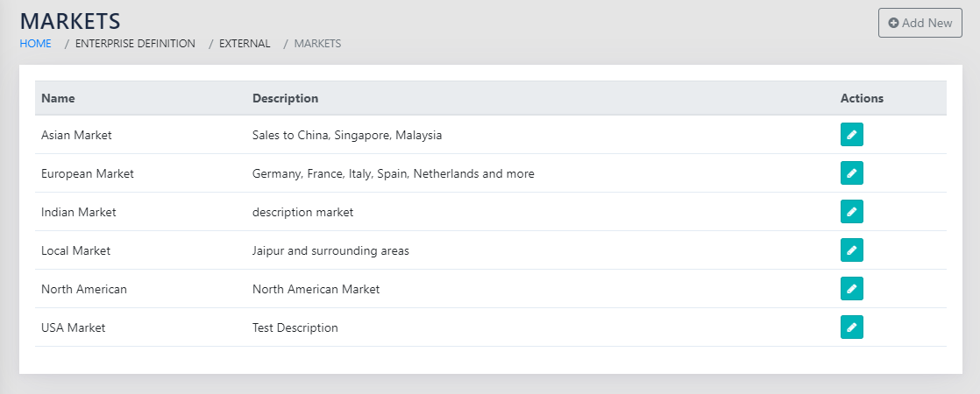Select the Indian Market name cell
980x394 pixels.
[79, 212]
